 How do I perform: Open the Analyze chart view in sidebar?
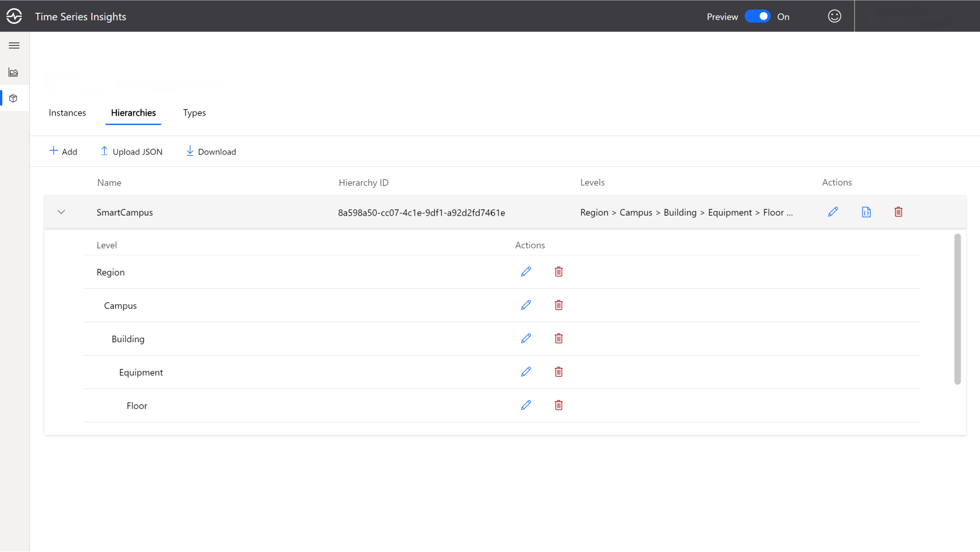13,72
